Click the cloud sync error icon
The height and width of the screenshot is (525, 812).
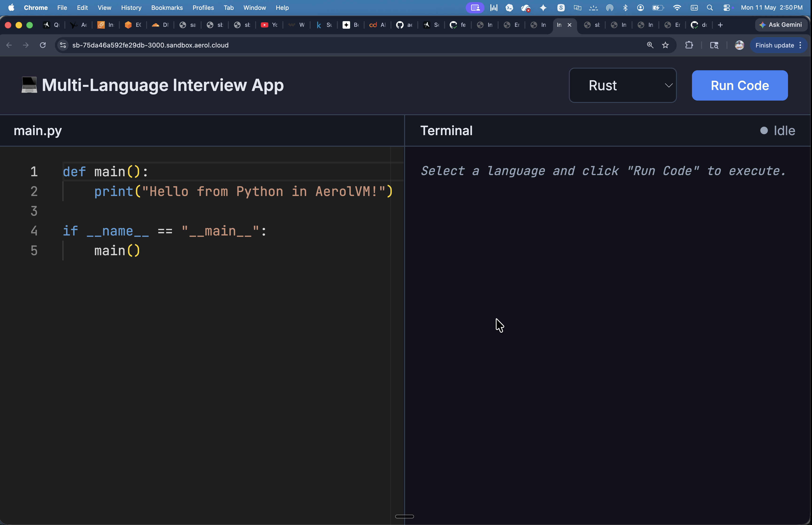[526, 8]
